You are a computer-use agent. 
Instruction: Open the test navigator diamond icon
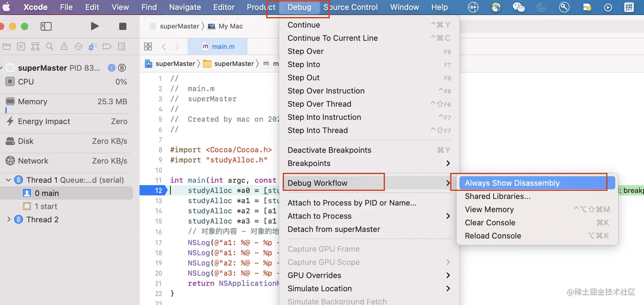[78, 46]
